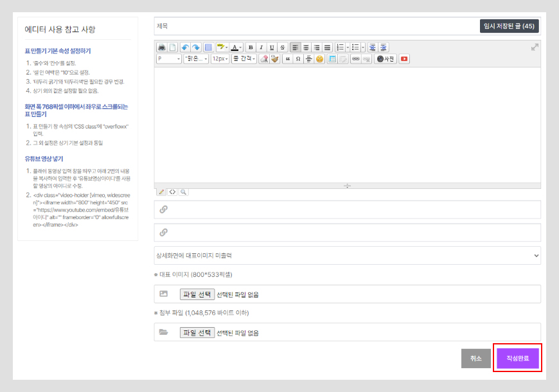The image size is (559, 392).
Task: Click the 취소 cancel button
Action: (x=476, y=358)
